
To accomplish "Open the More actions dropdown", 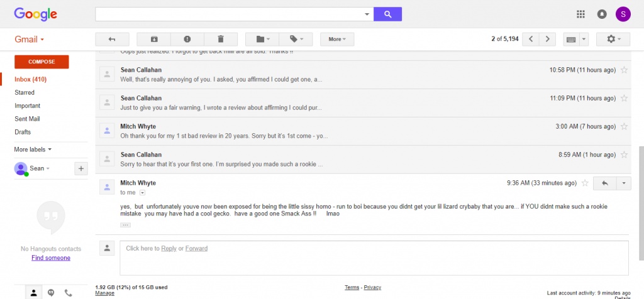I will (x=337, y=39).
